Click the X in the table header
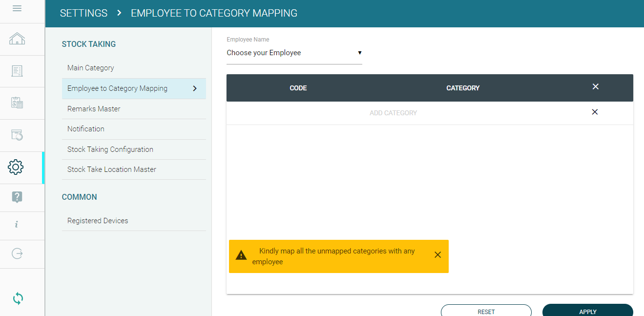This screenshot has height=316, width=644. click(x=595, y=87)
